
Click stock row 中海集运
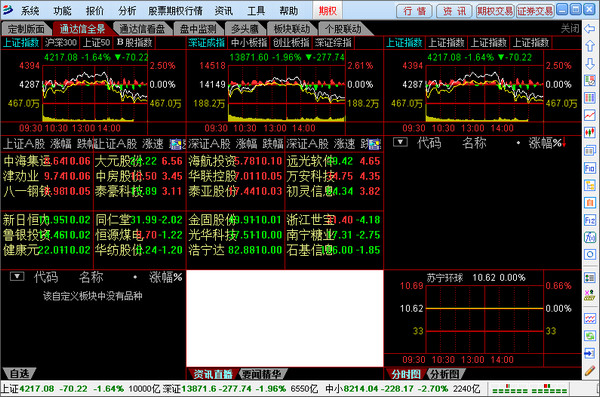pyautogui.click(x=47, y=161)
